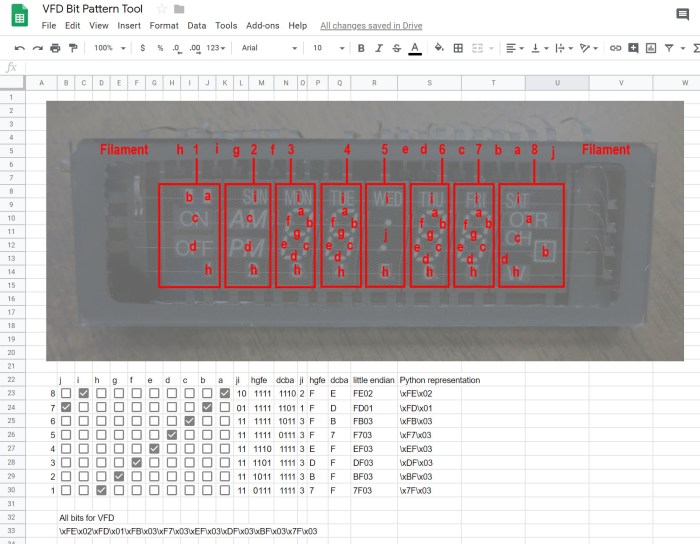Open the zoom level dropdown
700x544 pixels.
[110, 48]
